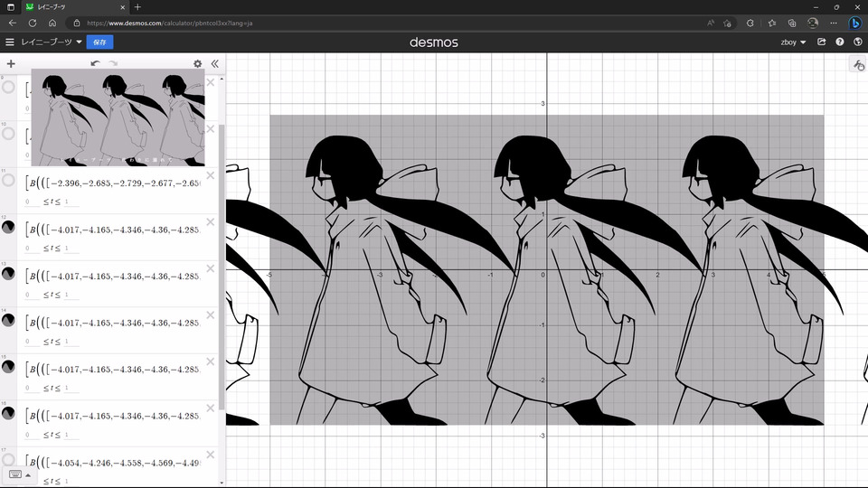This screenshot has height=488, width=868.
Task: Click the desmos logo in header
Action: (434, 42)
